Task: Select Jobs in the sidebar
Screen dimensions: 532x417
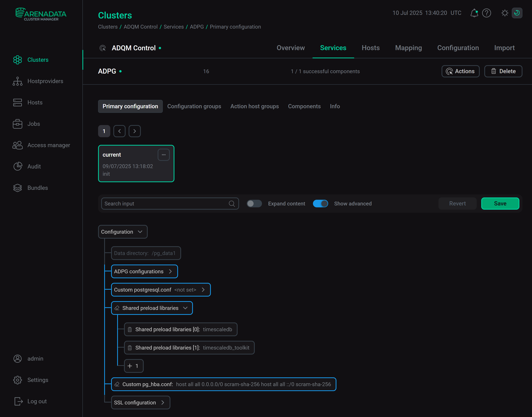Action: point(33,124)
